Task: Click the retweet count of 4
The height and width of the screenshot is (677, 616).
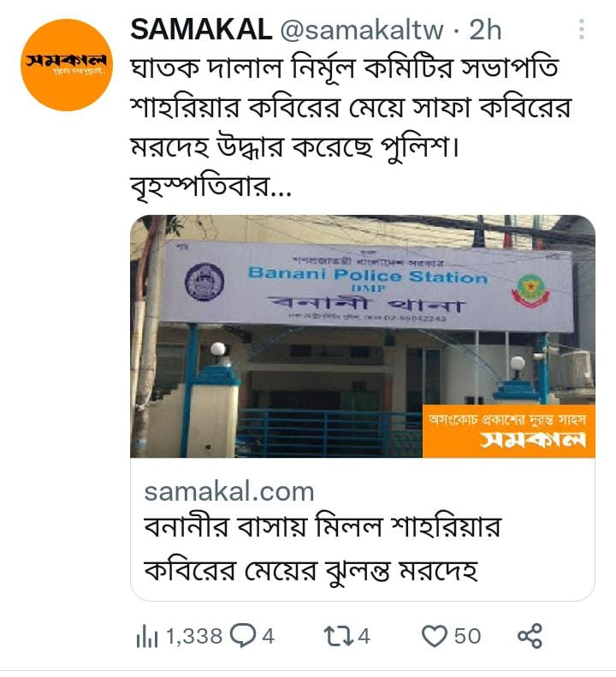Action: tap(364, 637)
